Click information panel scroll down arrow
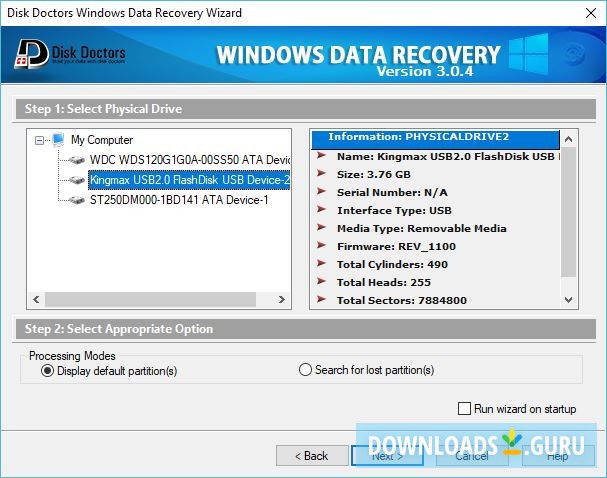This screenshot has height=478, width=607. point(568,300)
